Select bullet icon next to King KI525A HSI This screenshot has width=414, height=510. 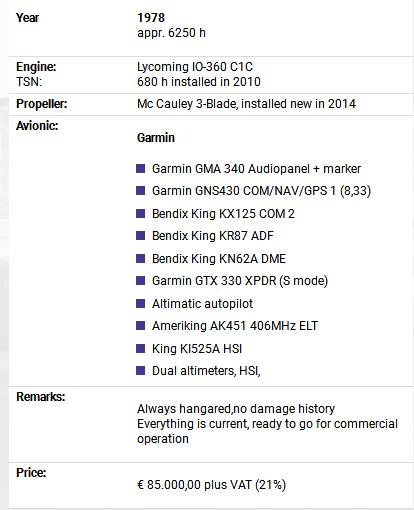141,348
